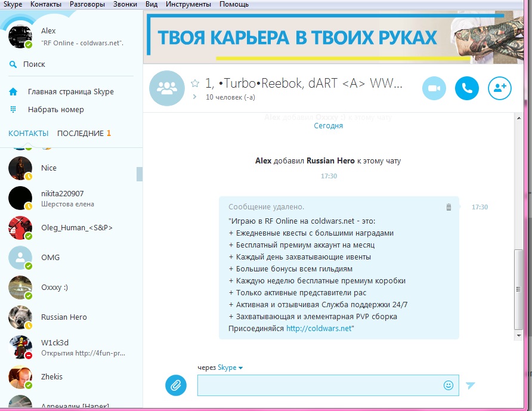Click the '10 человек (-а)' participants label
The image size is (532, 411).
pyautogui.click(x=230, y=97)
